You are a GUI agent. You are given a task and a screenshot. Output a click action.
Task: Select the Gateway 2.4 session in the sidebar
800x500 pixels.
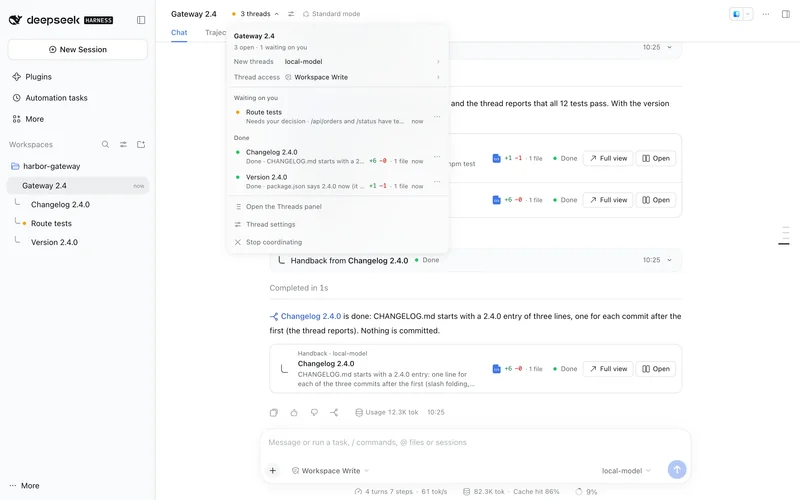(78, 186)
